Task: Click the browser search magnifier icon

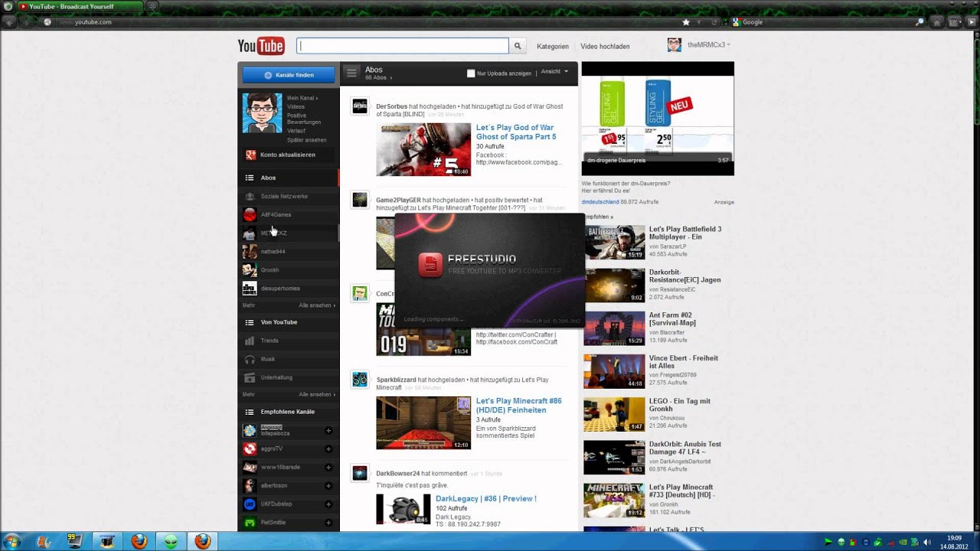Action: [920, 22]
